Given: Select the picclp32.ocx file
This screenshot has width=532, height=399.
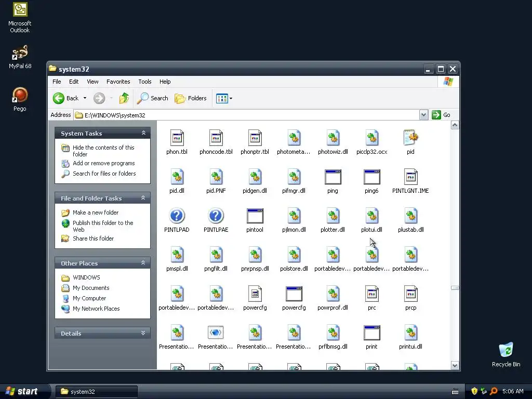Looking at the screenshot, I should point(372,142).
